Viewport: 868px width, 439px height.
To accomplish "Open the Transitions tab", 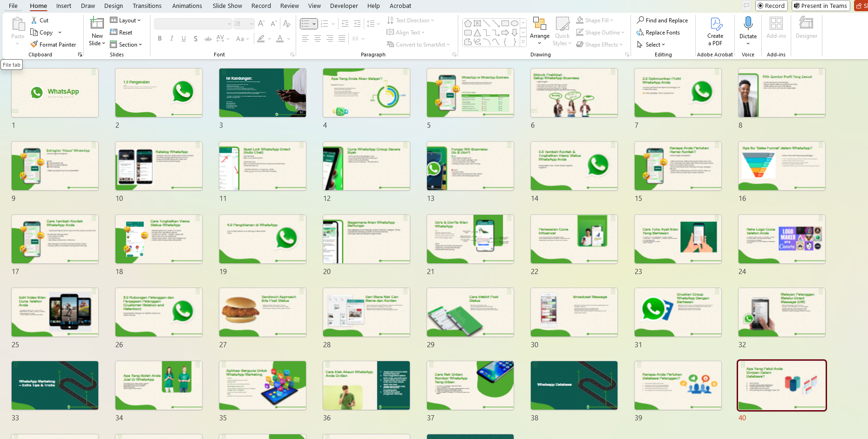I will click(147, 6).
